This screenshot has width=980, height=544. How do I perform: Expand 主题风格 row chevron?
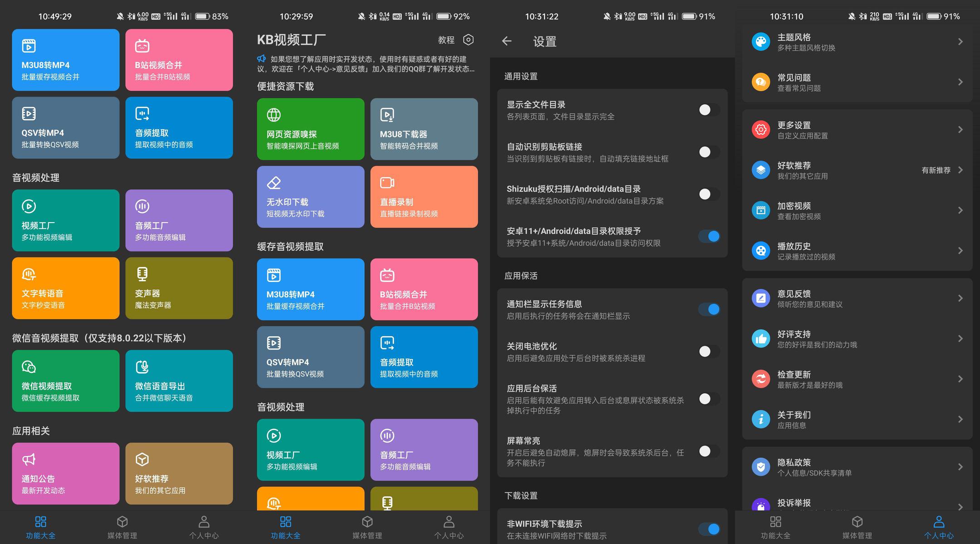coord(960,42)
